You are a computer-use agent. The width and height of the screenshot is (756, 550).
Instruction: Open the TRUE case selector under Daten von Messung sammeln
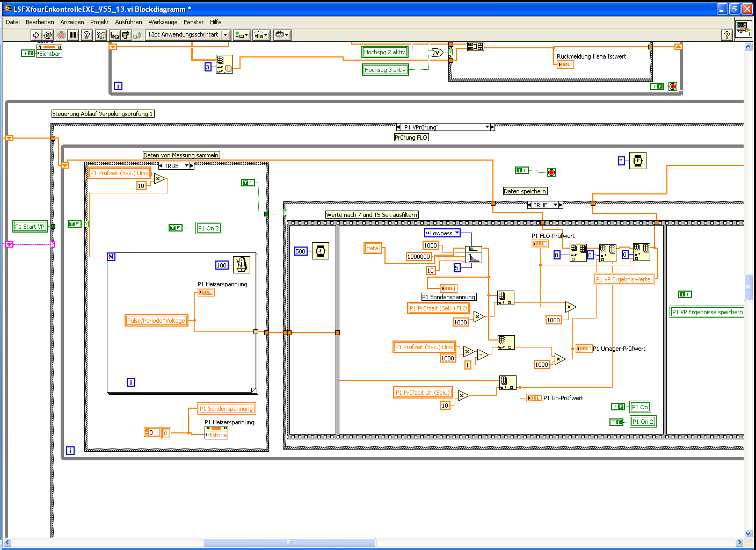coord(187,166)
